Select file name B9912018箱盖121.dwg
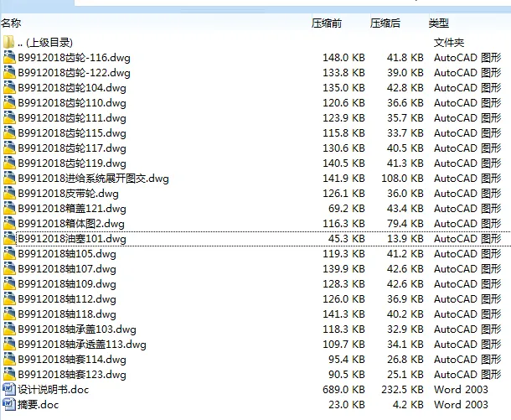This screenshot has height=420, width=511. pyautogui.click(x=72, y=209)
